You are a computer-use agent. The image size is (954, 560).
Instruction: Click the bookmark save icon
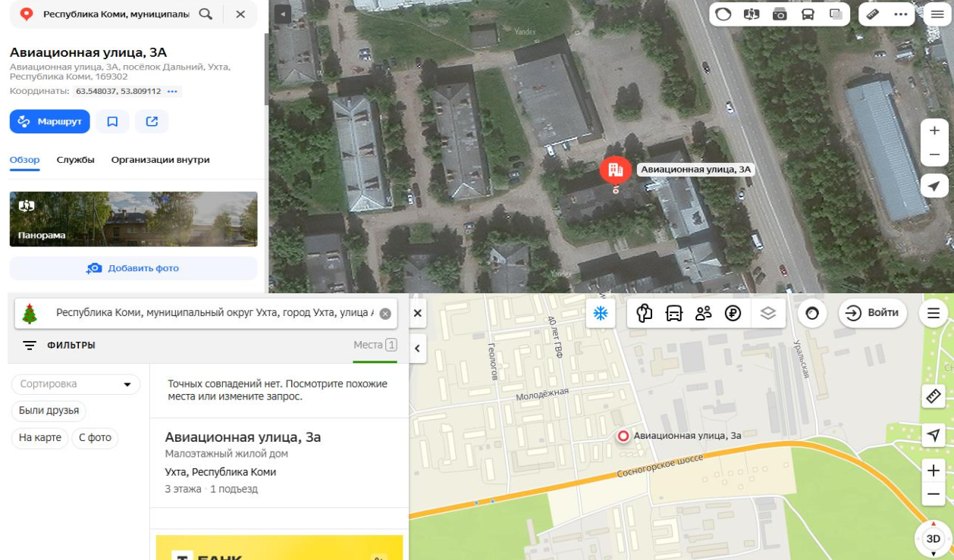[112, 121]
